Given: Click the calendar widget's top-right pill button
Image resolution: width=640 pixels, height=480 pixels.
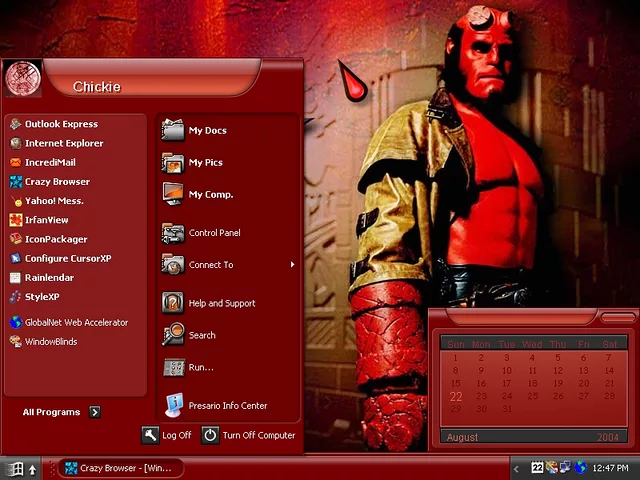Looking at the screenshot, I should [x=618, y=317].
